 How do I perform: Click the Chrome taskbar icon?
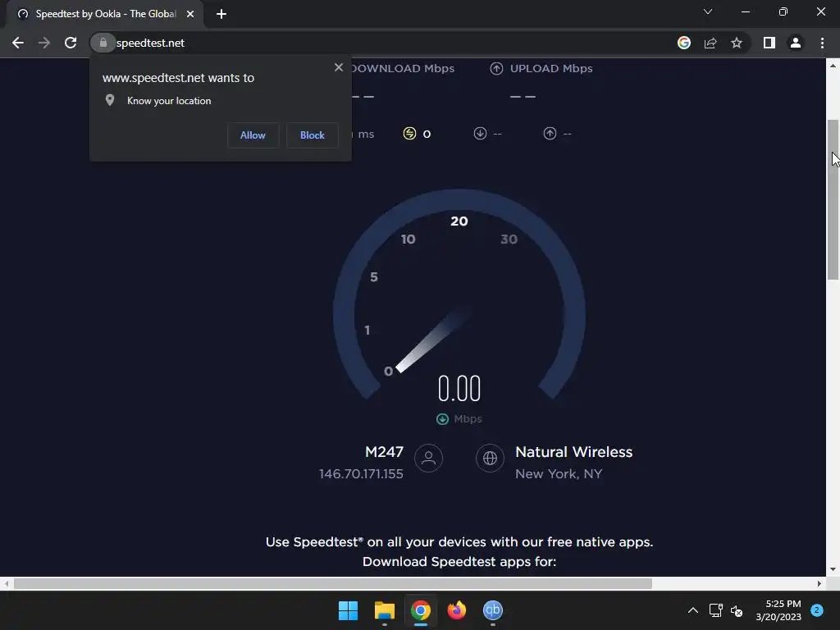pos(421,610)
